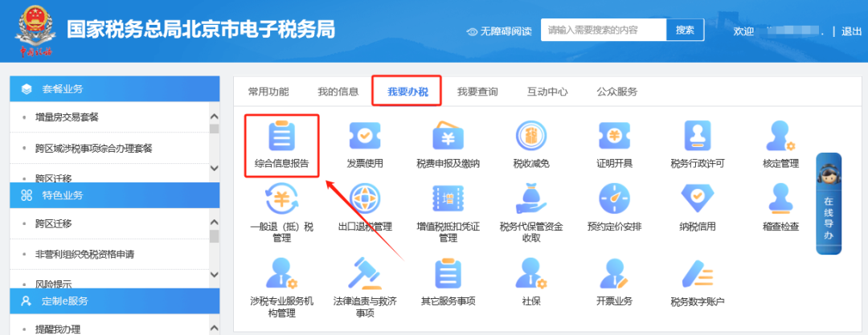Open 税收减免 icon
The height and width of the screenshot is (335, 868).
pos(531,137)
